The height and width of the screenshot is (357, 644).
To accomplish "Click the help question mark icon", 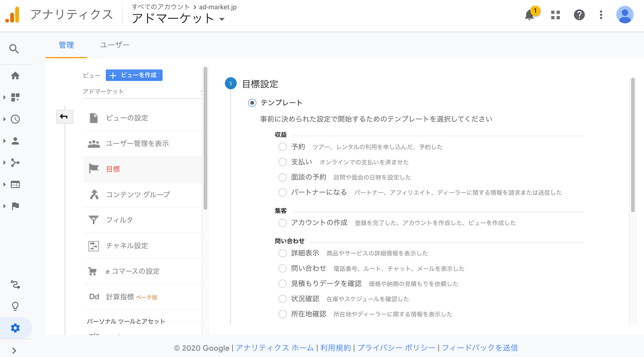I will [579, 15].
